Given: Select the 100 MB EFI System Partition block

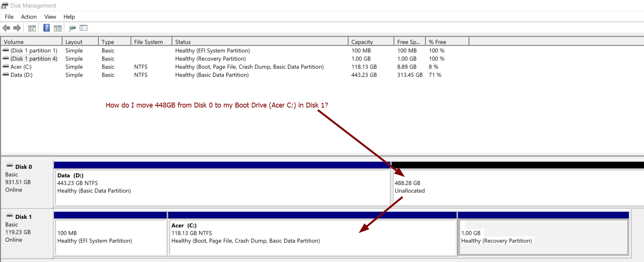Looking at the screenshot, I should pos(110,233).
